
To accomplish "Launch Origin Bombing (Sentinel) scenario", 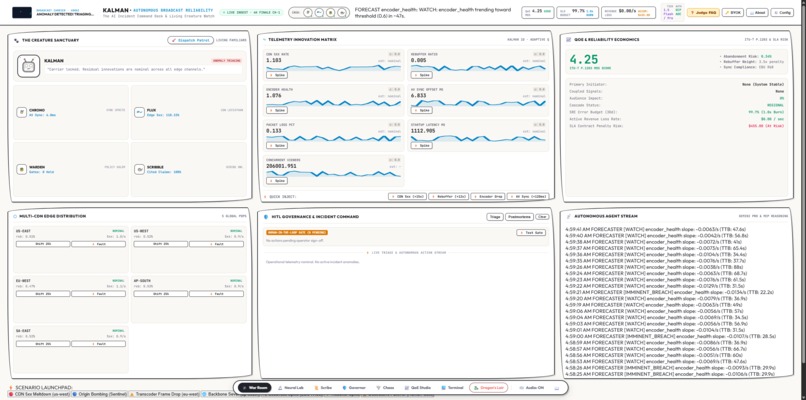I will coord(100,394).
